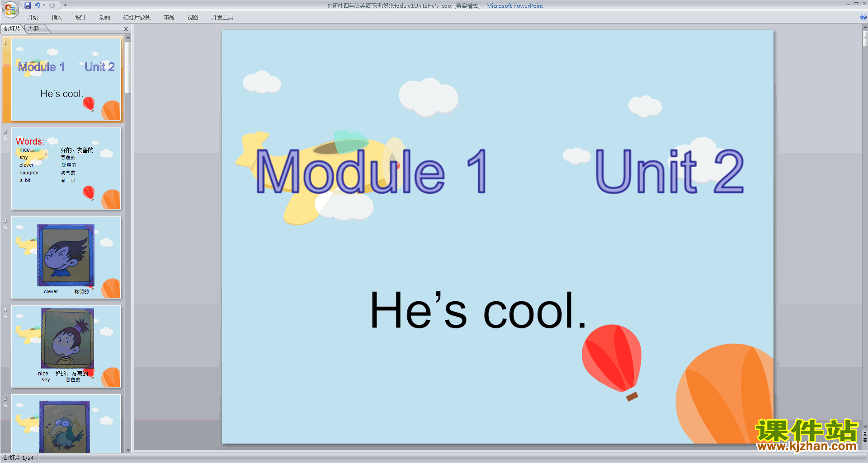
Task: Open the 审阅 ribbon tab
Action: pyautogui.click(x=169, y=18)
